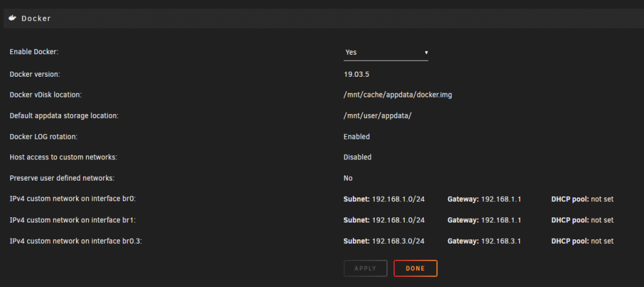Click the br1 DHCP pool not set value
Image resolution: width=644 pixels, height=287 pixels.
tap(602, 220)
